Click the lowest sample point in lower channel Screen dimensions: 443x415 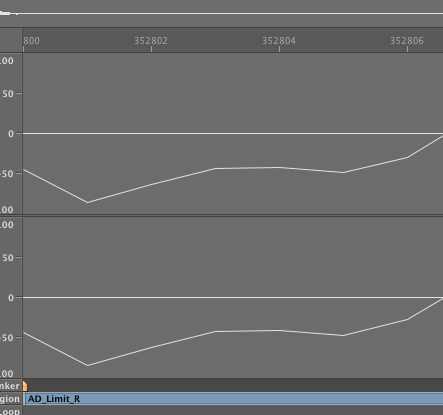[x=88, y=365]
